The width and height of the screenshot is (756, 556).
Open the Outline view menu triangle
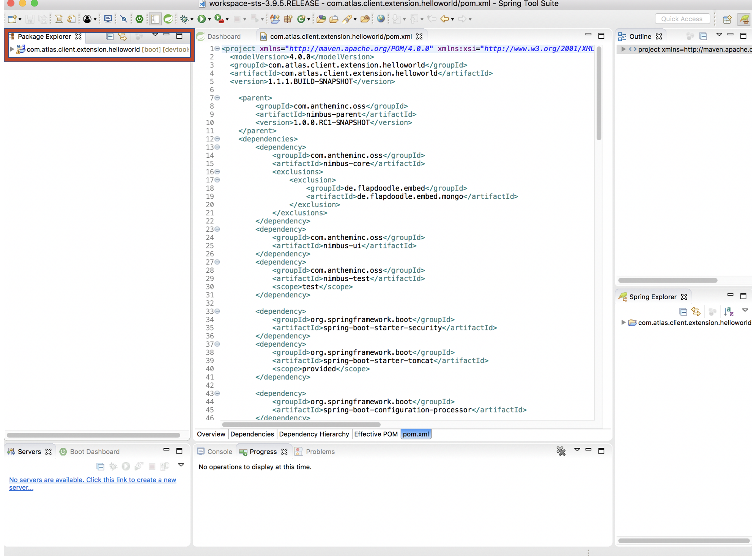click(x=719, y=35)
